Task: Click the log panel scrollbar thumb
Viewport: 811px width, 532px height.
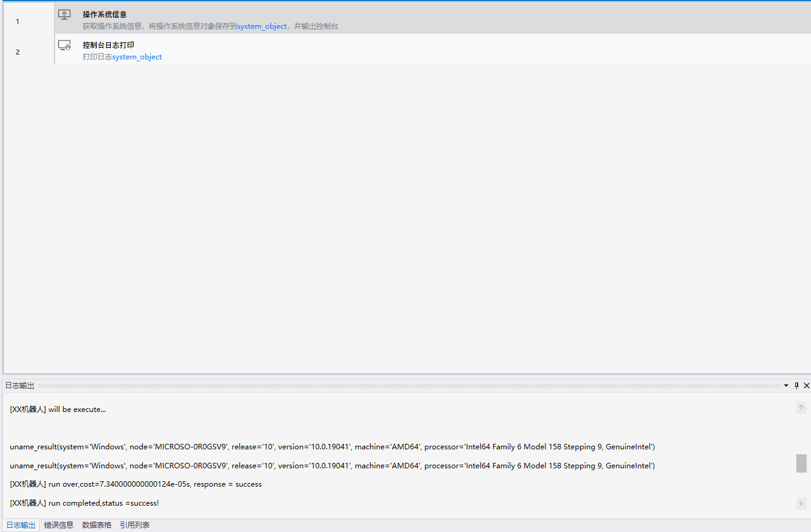Action: (801, 463)
